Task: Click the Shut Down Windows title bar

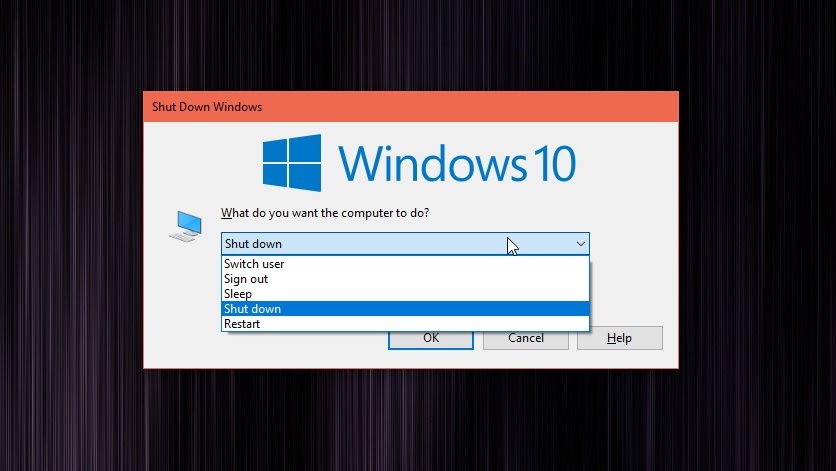Action: coord(411,107)
